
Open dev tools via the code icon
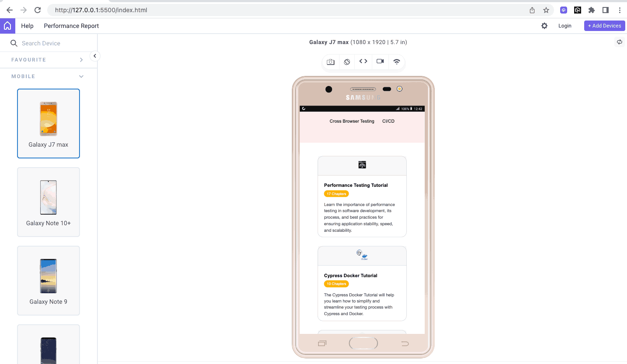coord(363,62)
